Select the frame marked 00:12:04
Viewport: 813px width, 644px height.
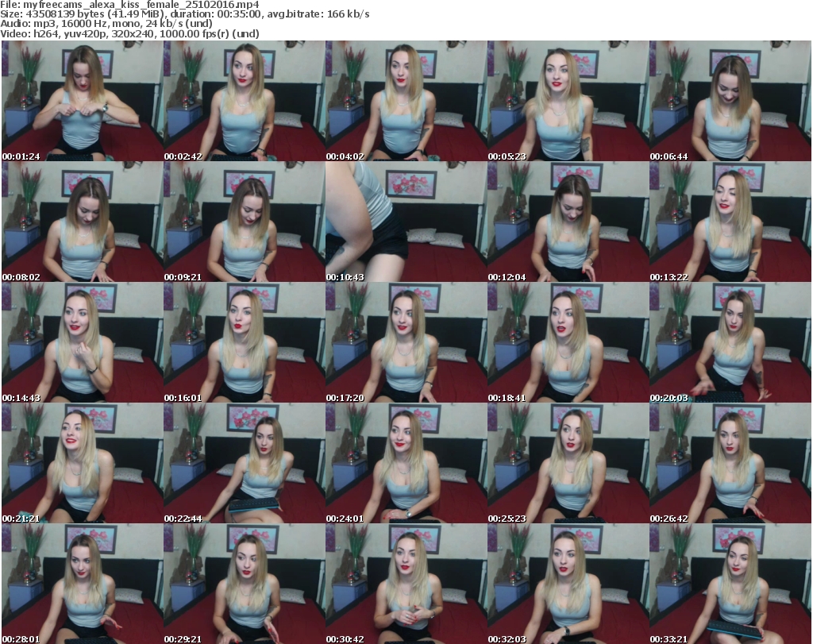(x=568, y=222)
